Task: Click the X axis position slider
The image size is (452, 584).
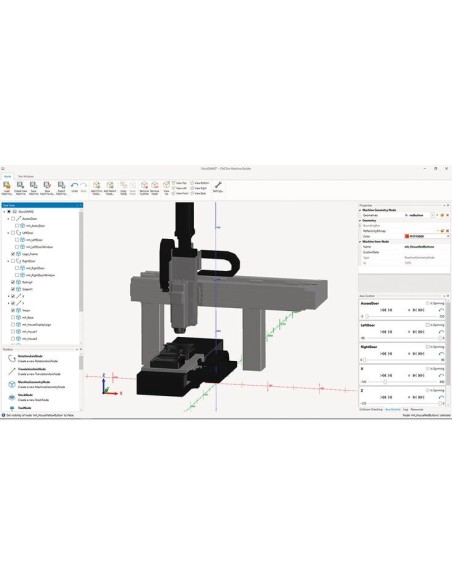Action: click(402, 382)
